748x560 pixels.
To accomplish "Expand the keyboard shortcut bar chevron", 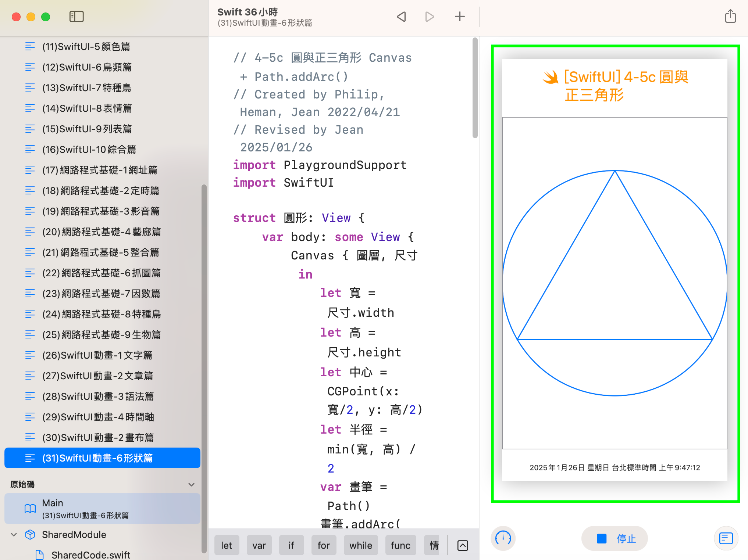I will click(463, 545).
